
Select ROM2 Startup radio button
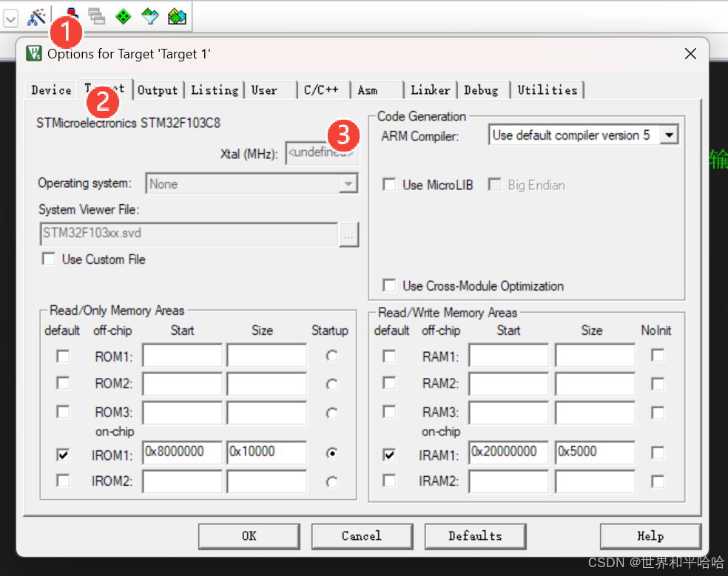tap(331, 384)
